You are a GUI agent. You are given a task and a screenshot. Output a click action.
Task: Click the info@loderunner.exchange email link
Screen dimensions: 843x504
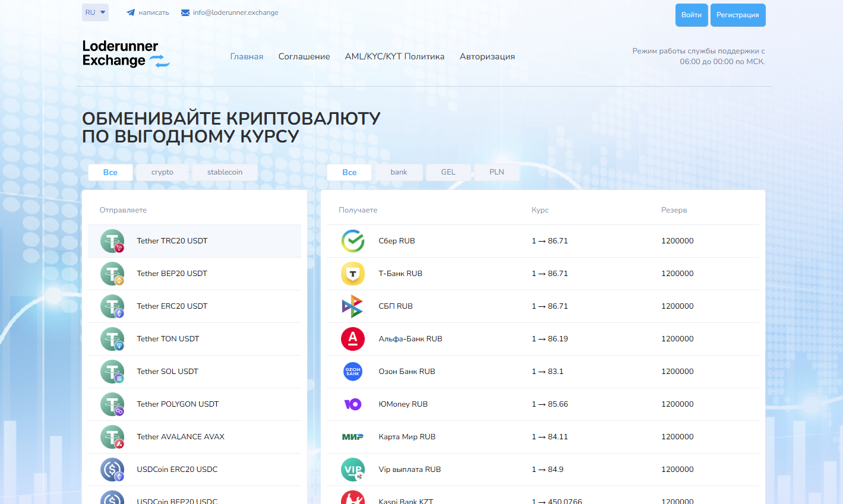[x=229, y=12]
